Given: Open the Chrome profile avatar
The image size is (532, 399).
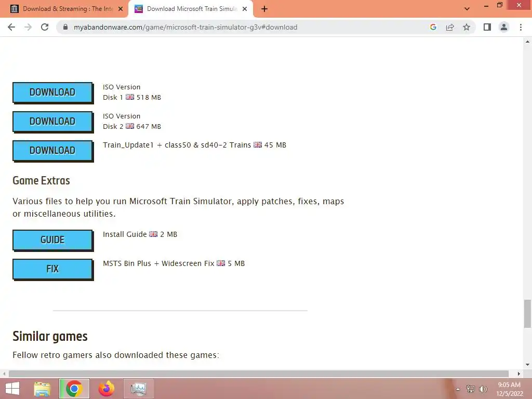Looking at the screenshot, I should click(504, 27).
